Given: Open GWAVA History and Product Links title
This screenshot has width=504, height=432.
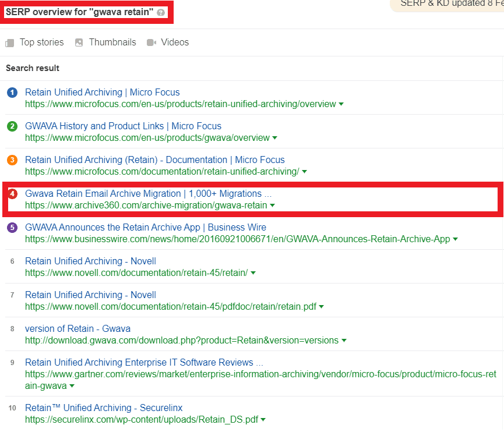Looking at the screenshot, I should (x=123, y=126).
